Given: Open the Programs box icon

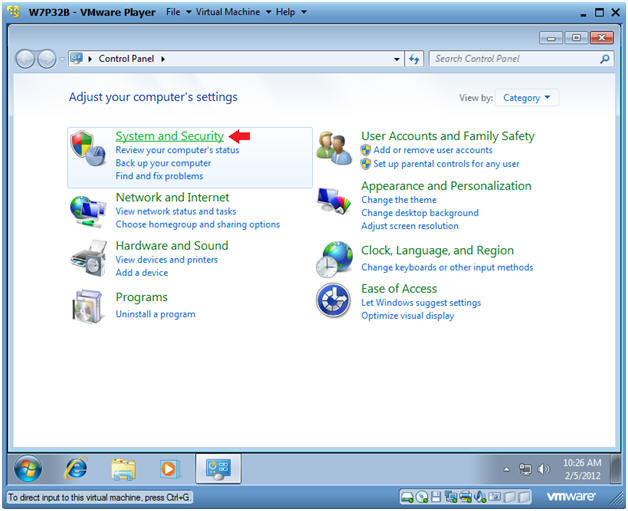Looking at the screenshot, I should pos(87,306).
